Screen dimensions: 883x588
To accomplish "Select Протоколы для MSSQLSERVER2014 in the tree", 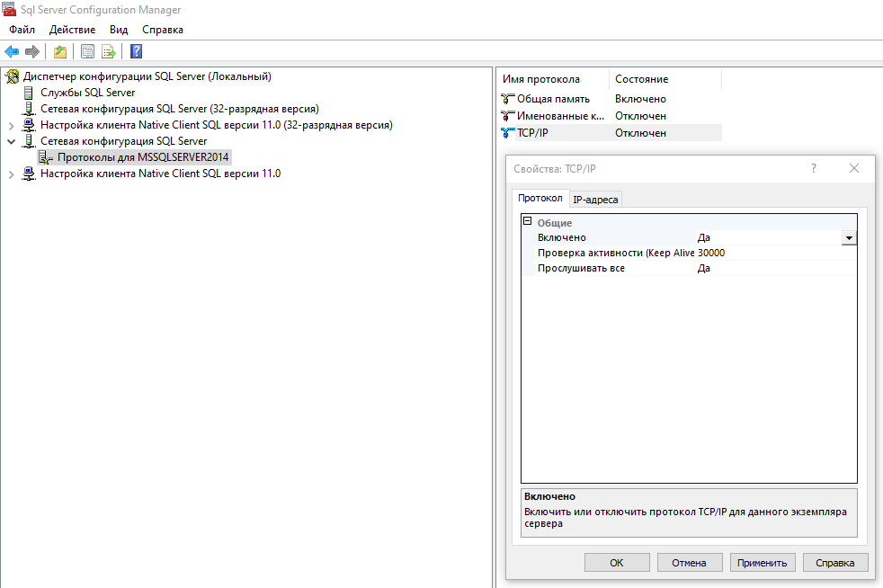I will pos(143,157).
